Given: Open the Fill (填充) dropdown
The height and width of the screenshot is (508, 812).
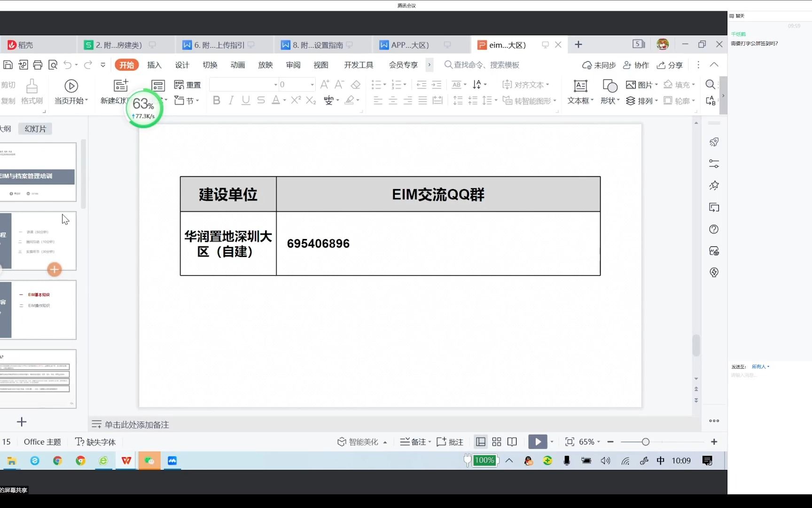Looking at the screenshot, I should click(x=679, y=85).
